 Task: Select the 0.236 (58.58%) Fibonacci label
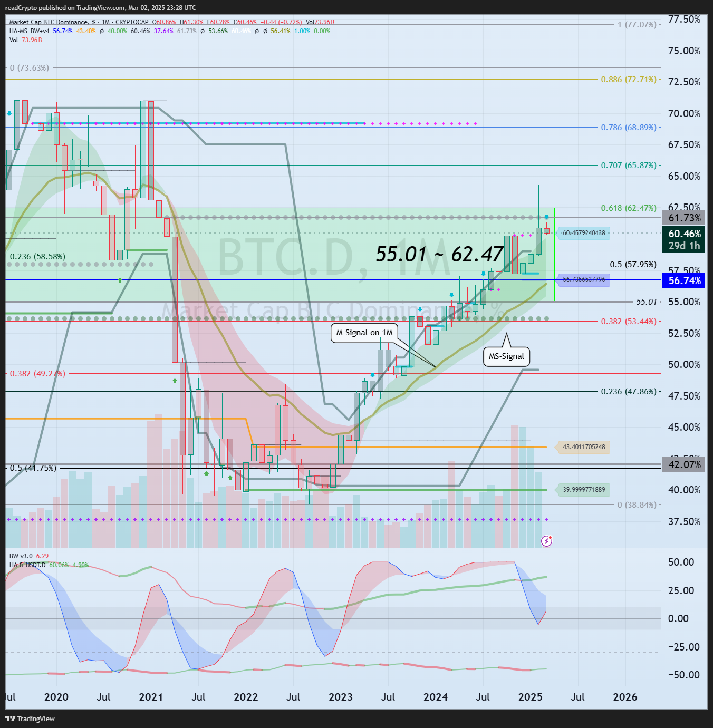[x=38, y=257]
